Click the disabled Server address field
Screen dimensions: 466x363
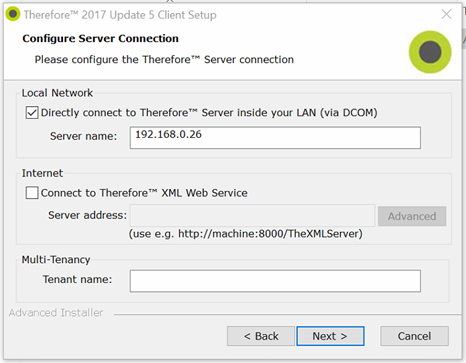[253, 216]
